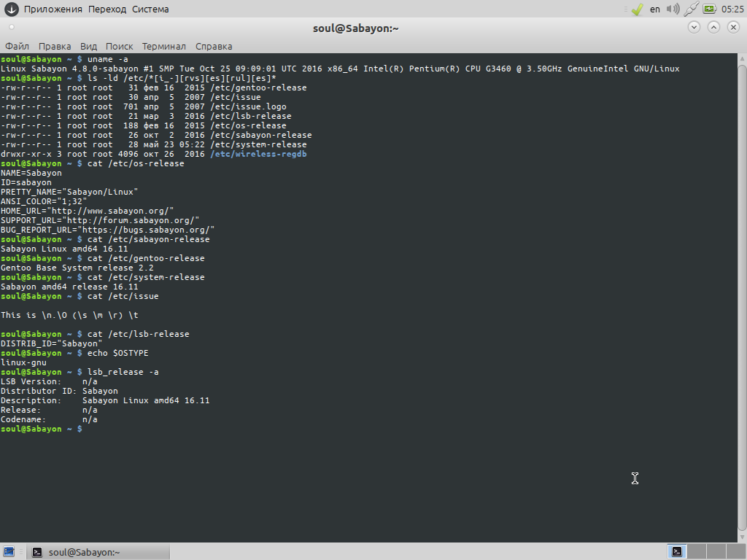This screenshot has height=560, width=747.
Task: Switch to the fourth workspace in the pager
Action: (x=737, y=552)
